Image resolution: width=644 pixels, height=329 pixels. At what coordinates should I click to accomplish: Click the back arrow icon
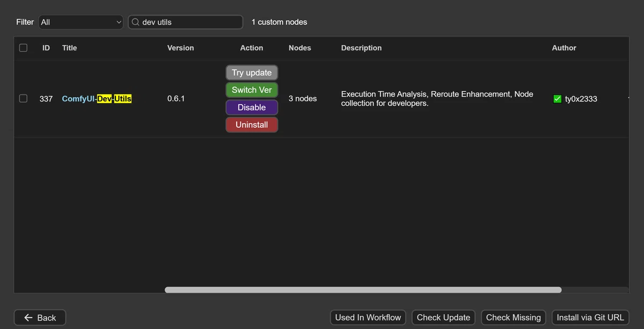tap(29, 318)
